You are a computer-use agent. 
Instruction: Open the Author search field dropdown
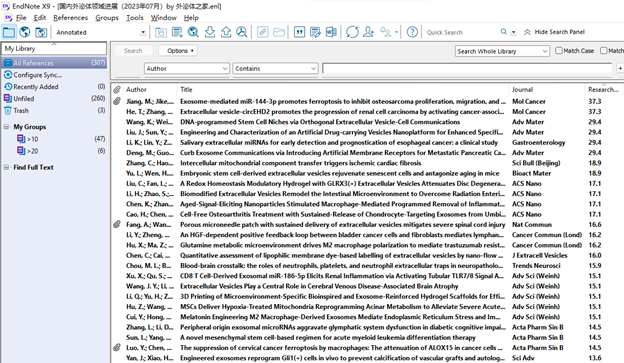[187, 68]
